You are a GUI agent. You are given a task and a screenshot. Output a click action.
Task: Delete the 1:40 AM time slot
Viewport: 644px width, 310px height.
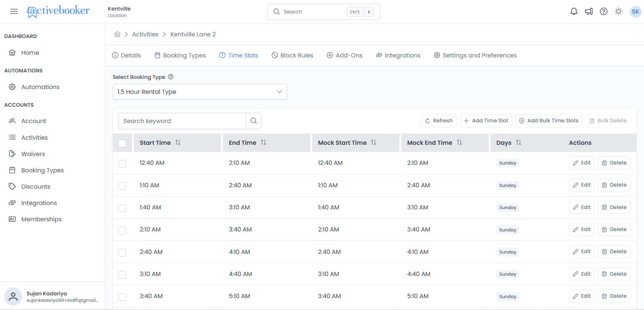(x=614, y=207)
